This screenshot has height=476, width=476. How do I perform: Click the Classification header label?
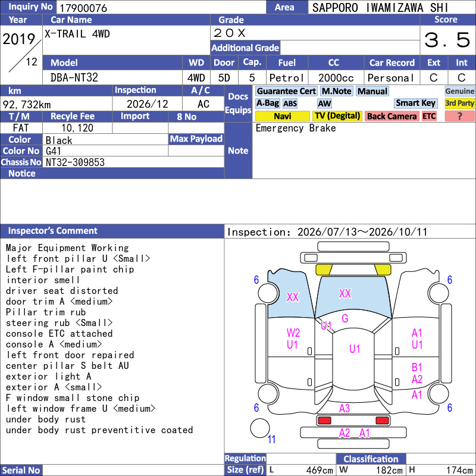[x=371, y=459]
